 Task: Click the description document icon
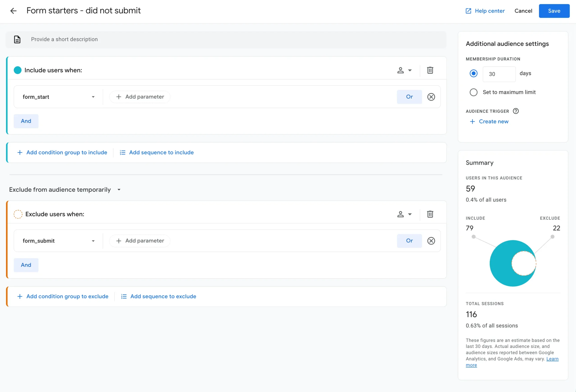pos(17,39)
